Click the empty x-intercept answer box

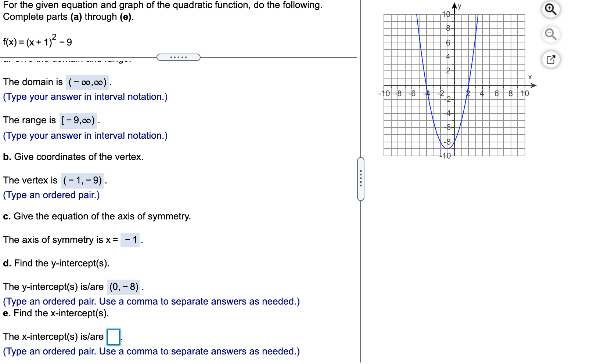[113, 336]
